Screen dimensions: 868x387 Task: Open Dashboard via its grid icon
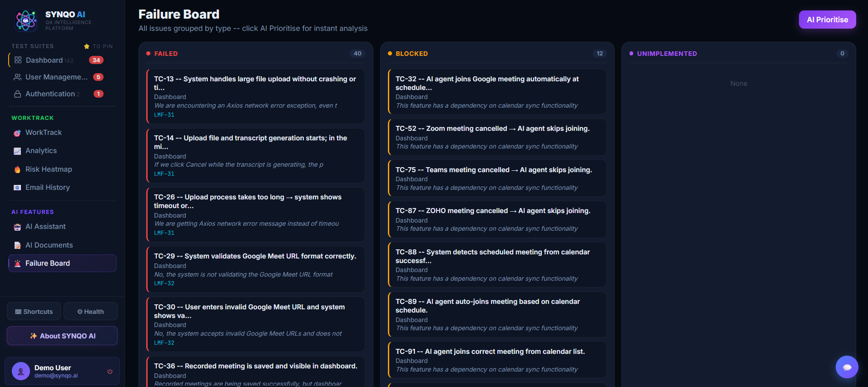tap(18, 60)
